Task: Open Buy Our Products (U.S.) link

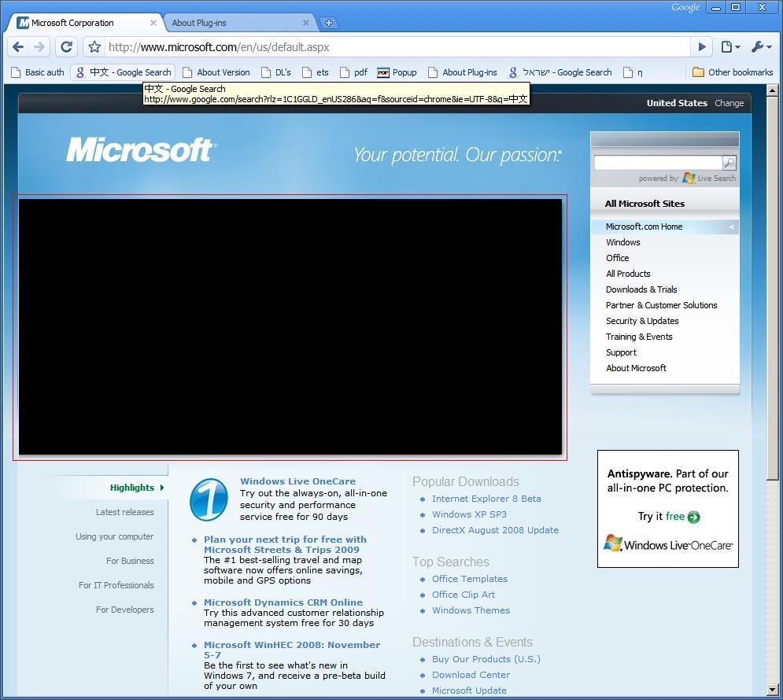Action: click(486, 659)
